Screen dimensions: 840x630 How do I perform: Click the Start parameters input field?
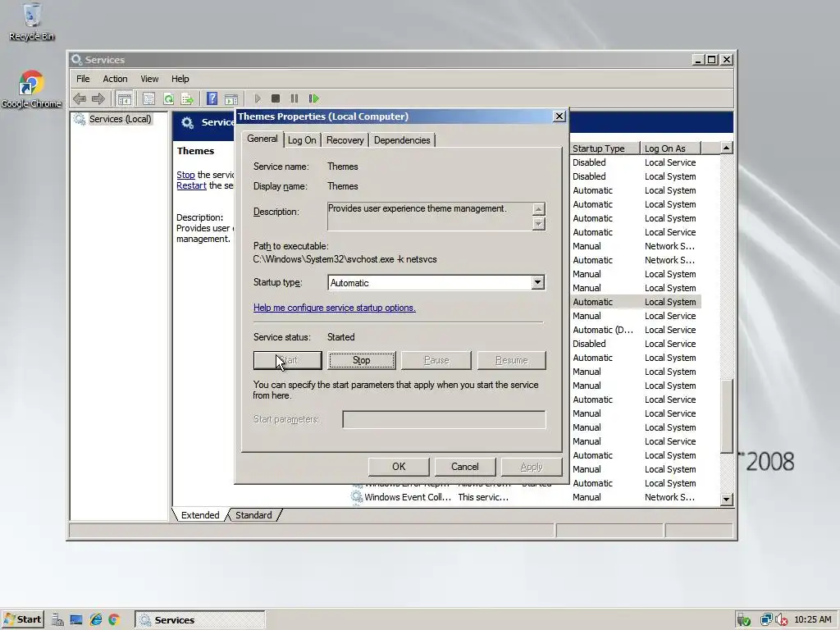point(444,419)
